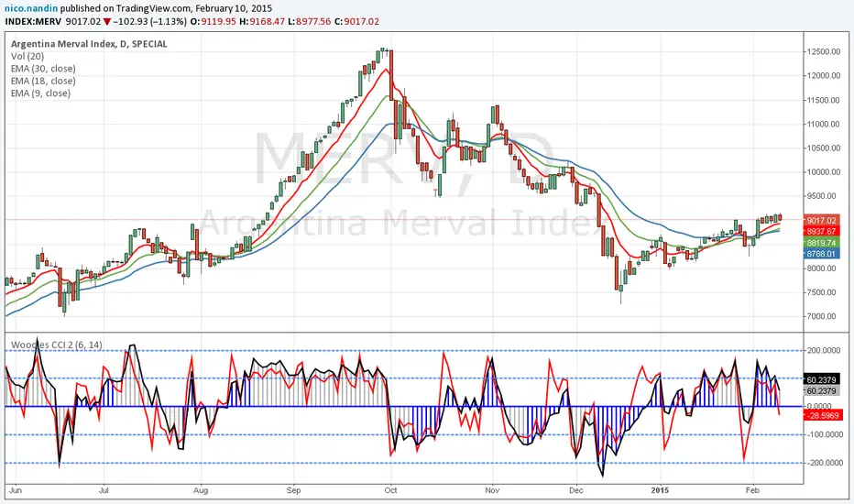Click the L:8977.56 low value

click(x=310, y=22)
